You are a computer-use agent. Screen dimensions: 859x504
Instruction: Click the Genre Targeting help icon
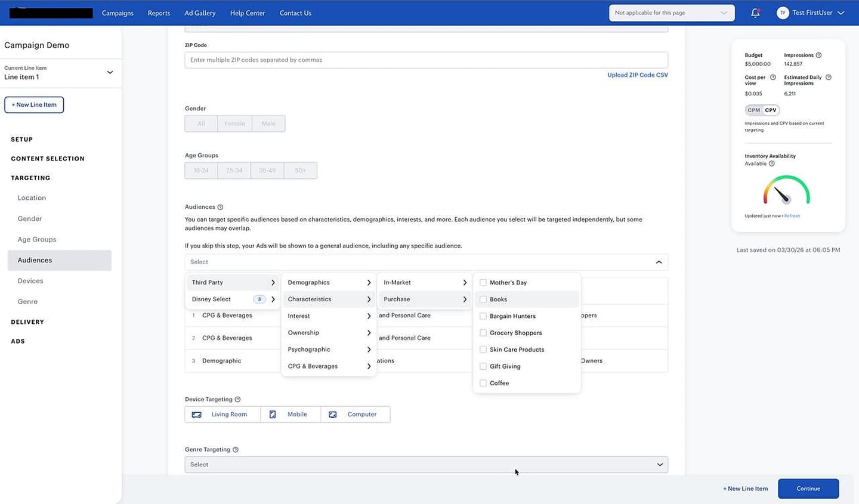[236, 449]
